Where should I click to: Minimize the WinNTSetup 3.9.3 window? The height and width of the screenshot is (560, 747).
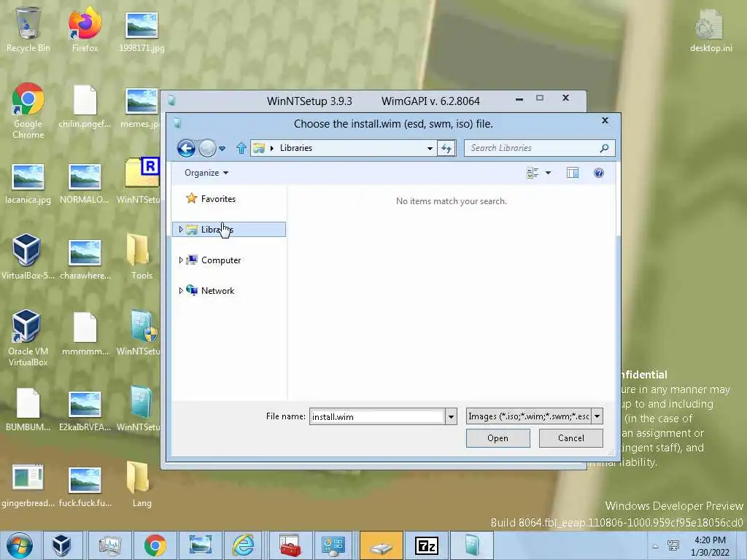519,99
